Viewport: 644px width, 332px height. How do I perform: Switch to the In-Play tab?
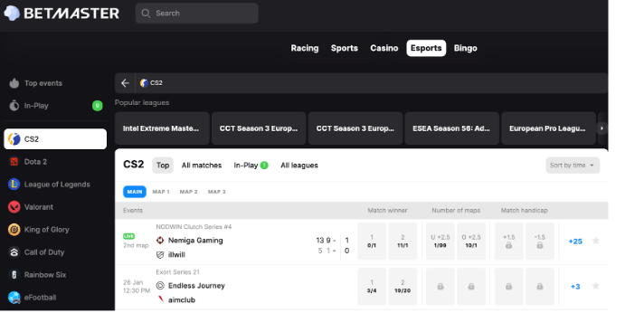(x=251, y=166)
